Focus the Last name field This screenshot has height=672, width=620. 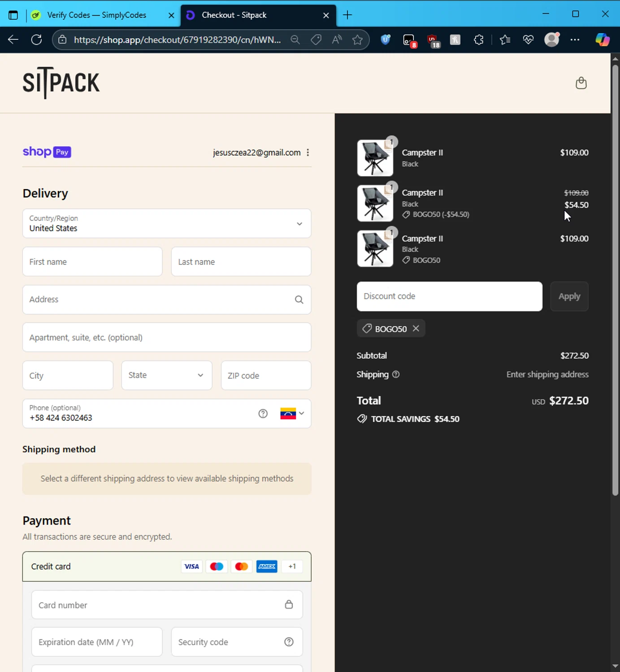[241, 262]
